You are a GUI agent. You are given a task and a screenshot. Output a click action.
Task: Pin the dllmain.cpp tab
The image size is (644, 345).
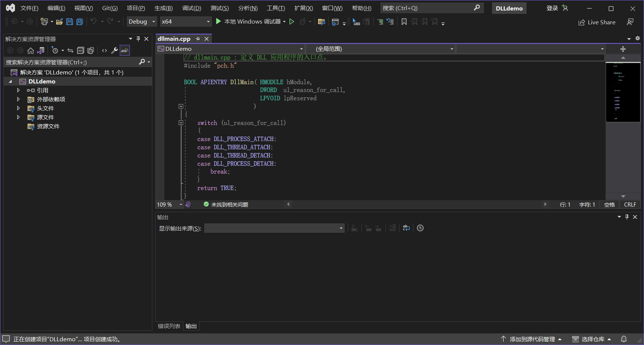click(198, 39)
